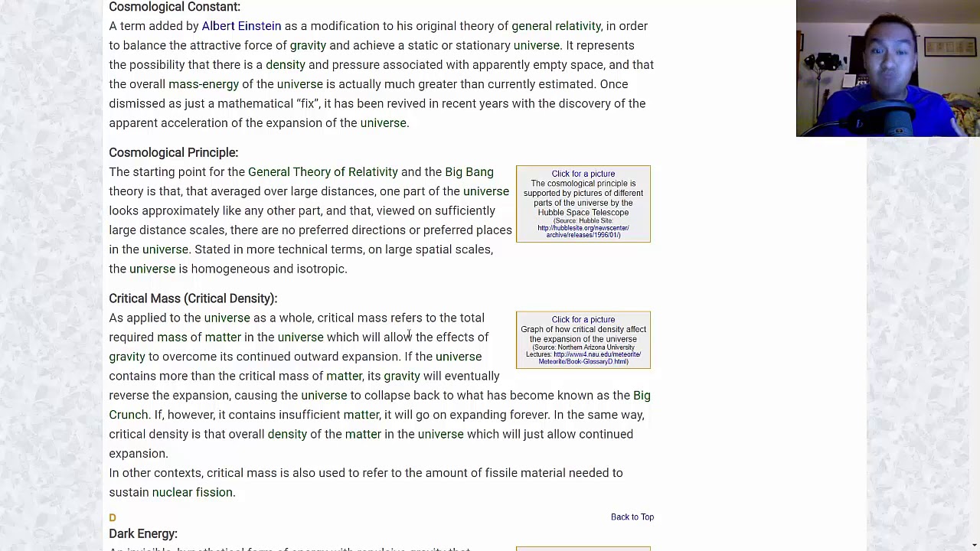The width and height of the screenshot is (980, 551).
Task: Click the 'Dark Energy:' heading
Action: [x=143, y=533]
